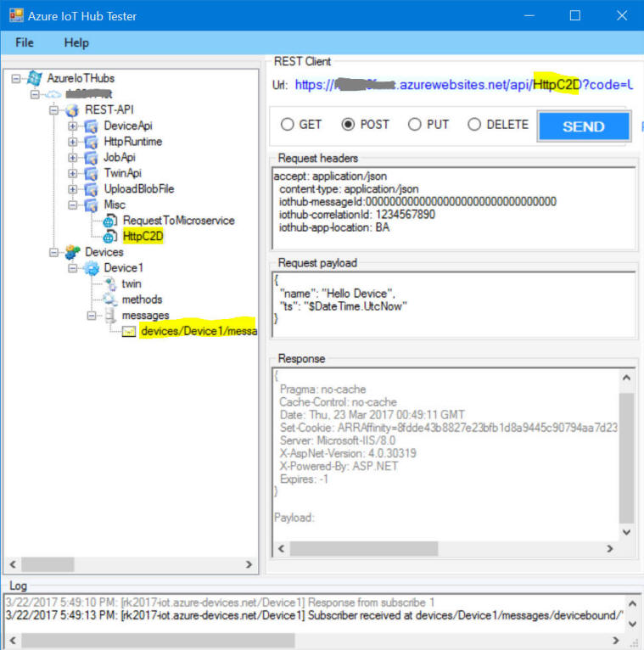This screenshot has width=644, height=650.
Task: Click the Misc folder icon
Action: (91, 205)
